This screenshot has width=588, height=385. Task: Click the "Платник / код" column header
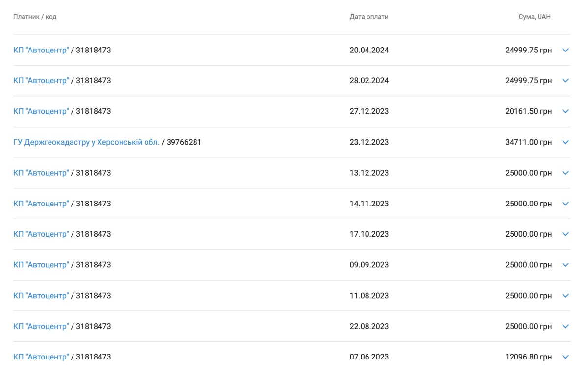point(35,17)
